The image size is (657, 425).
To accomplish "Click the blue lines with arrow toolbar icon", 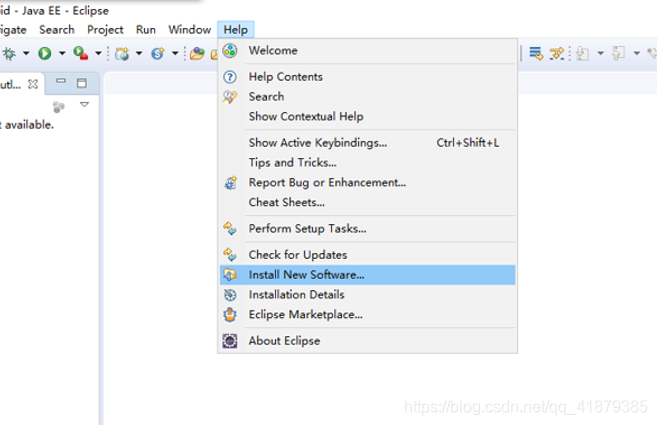I will pyautogui.click(x=536, y=53).
